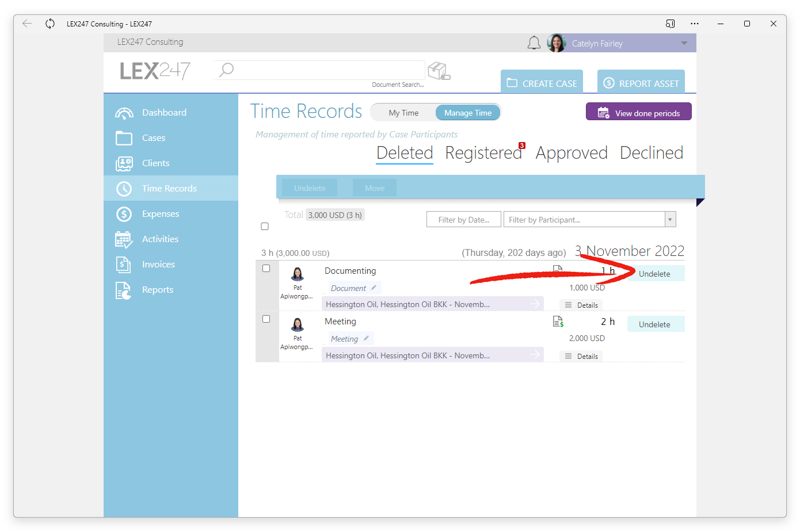Screen dimensions: 800x532
Task: Open Activities in the sidebar
Action: point(171,239)
